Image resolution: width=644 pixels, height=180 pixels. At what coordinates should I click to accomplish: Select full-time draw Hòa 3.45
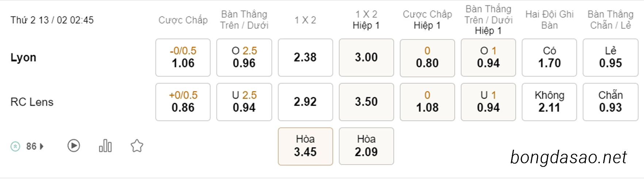(x=305, y=146)
